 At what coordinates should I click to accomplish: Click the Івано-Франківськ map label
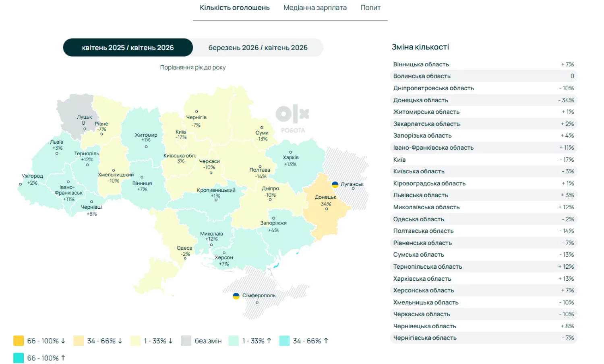pyautogui.click(x=68, y=190)
